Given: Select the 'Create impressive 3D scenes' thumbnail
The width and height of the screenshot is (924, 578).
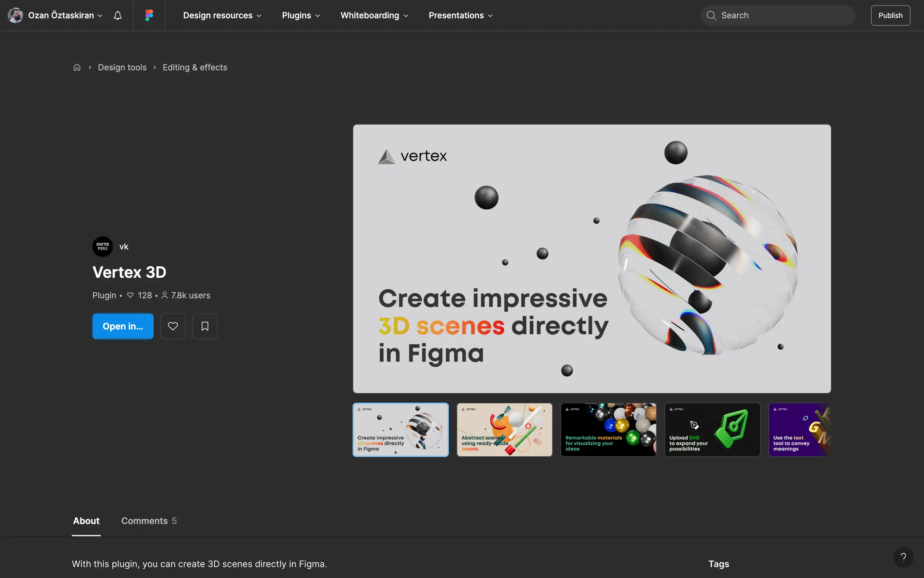Looking at the screenshot, I should tap(400, 430).
